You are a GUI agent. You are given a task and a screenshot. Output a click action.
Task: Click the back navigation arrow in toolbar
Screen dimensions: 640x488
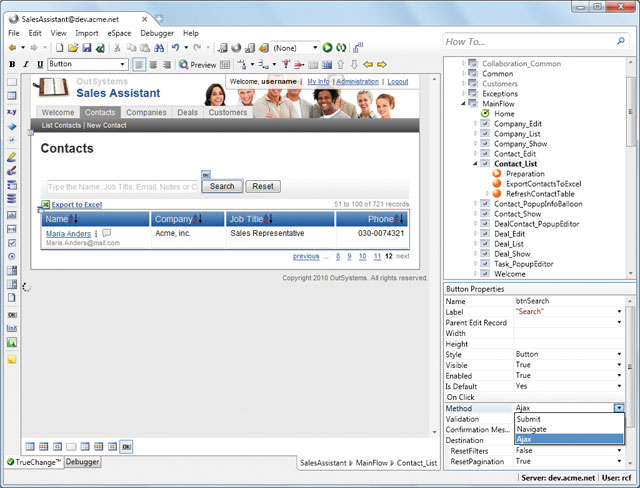(x=13, y=48)
